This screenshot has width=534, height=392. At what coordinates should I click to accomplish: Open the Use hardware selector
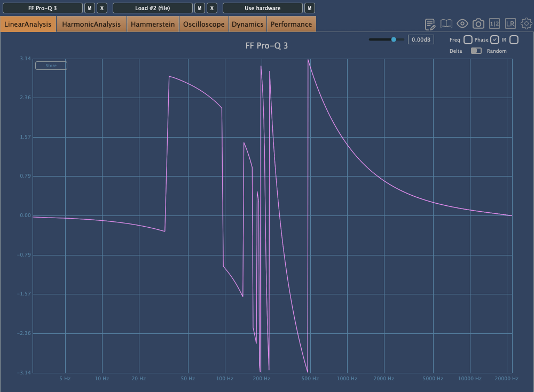[x=262, y=8]
